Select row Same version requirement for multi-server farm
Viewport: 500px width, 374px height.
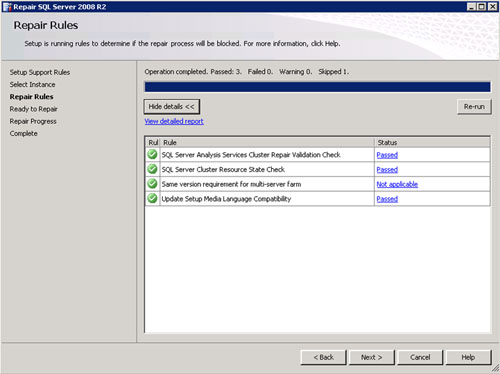[318, 184]
